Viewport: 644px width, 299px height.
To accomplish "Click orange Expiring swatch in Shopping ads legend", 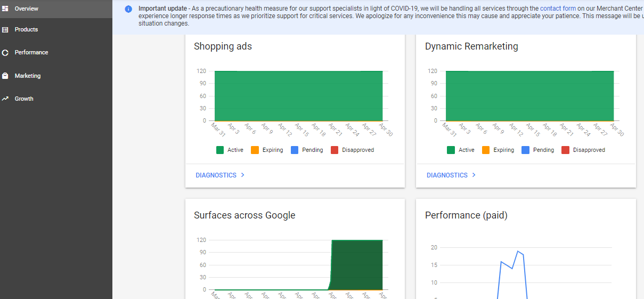I will [255, 150].
